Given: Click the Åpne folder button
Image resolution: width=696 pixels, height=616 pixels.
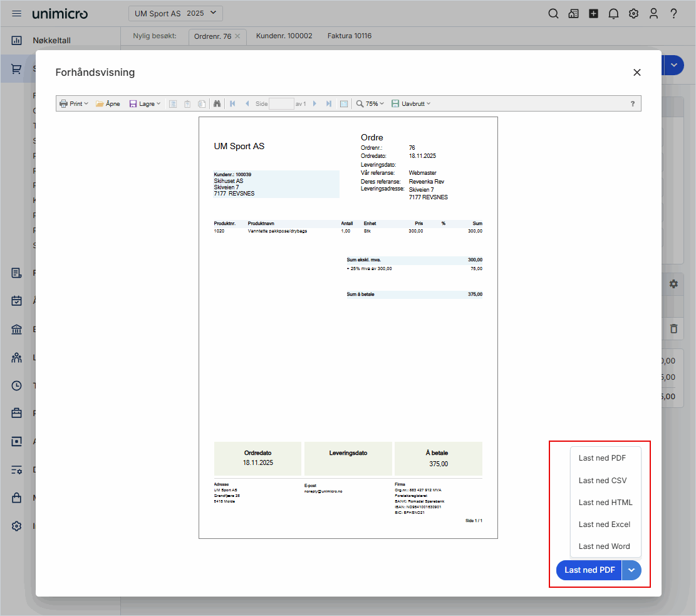Looking at the screenshot, I should (108, 104).
